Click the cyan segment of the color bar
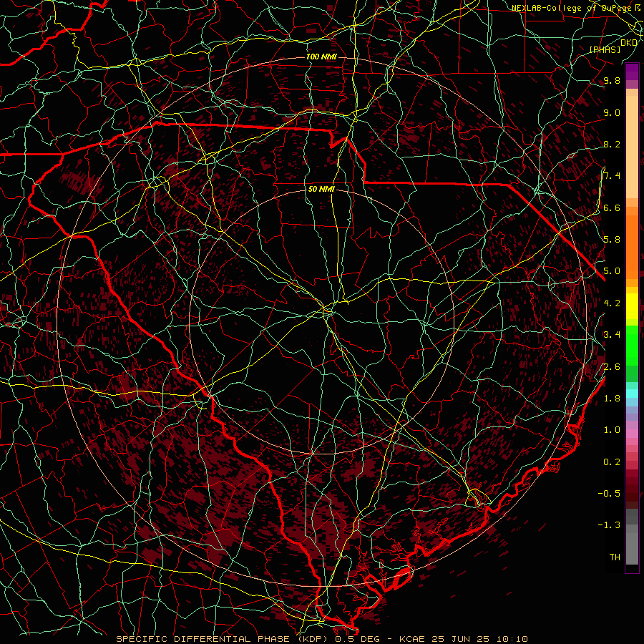The height and width of the screenshot is (644, 644). (632, 393)
